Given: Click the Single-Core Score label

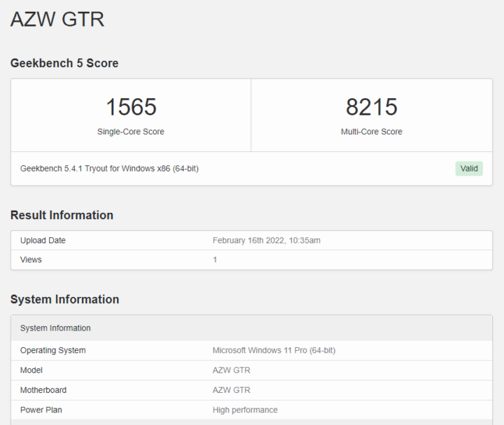Looking at the screenshot, I should [131, 132].
